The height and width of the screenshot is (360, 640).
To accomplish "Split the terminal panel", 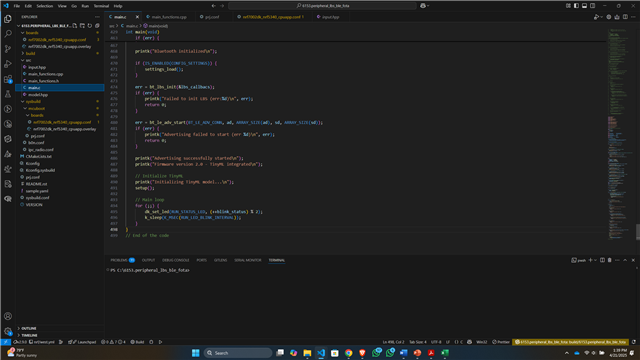I will tap(602, 260).
